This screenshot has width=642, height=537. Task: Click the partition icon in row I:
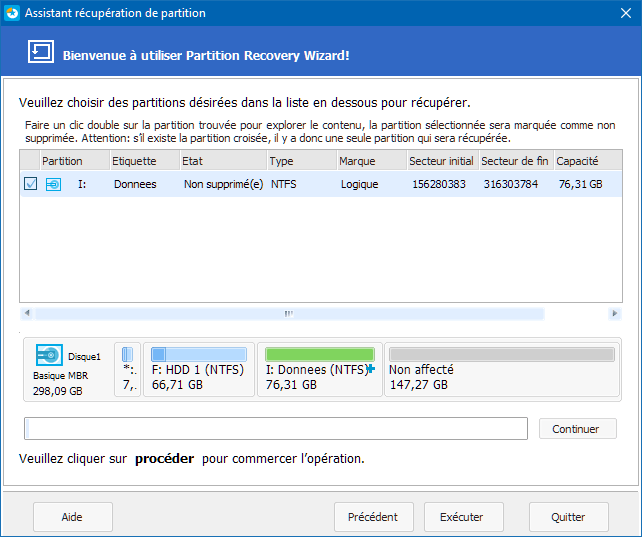click(x=53, y=185)
